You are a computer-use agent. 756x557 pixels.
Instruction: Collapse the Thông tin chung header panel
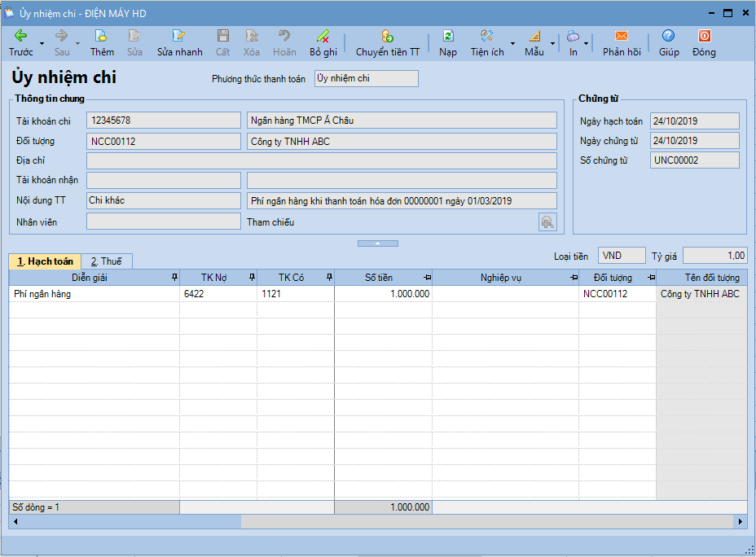point(378,243)
